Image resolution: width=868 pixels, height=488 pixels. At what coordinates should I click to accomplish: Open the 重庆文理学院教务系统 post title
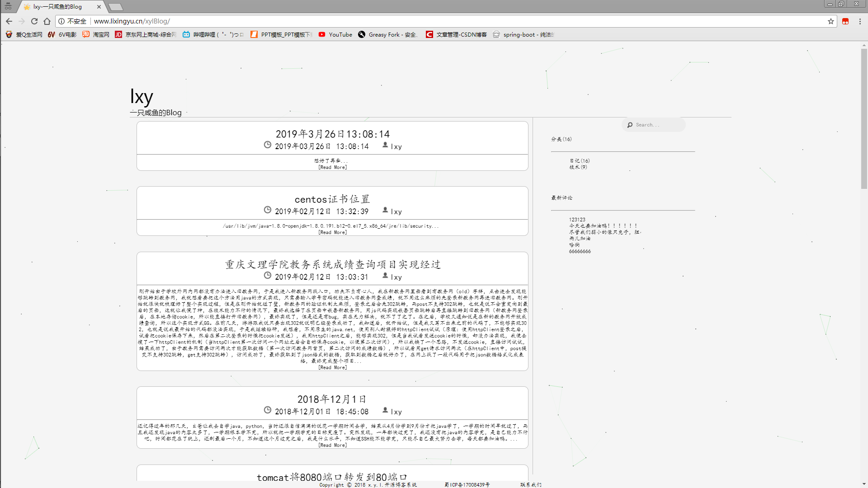click(332, 265)
